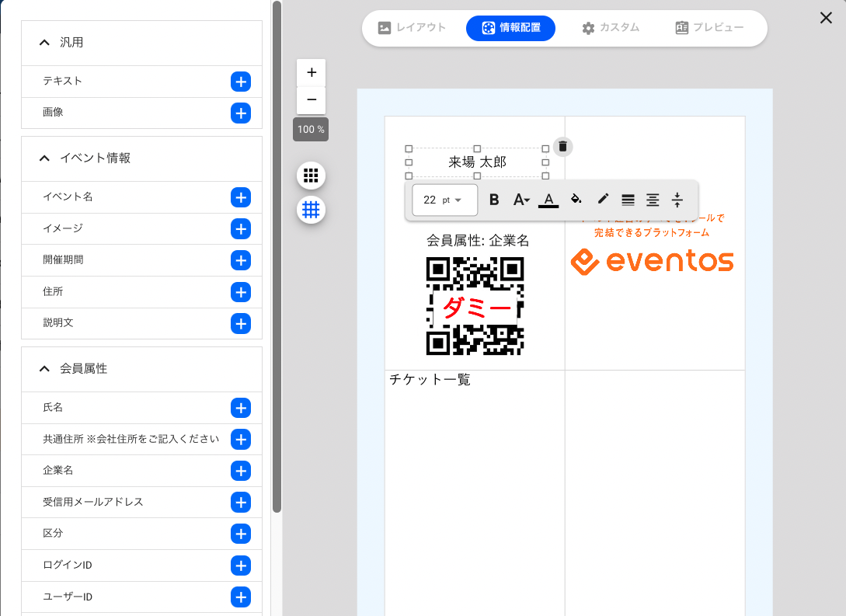846x616 pixels.
Task: Select the 来場 太郎 name element
Action: (x=477, y=162)
